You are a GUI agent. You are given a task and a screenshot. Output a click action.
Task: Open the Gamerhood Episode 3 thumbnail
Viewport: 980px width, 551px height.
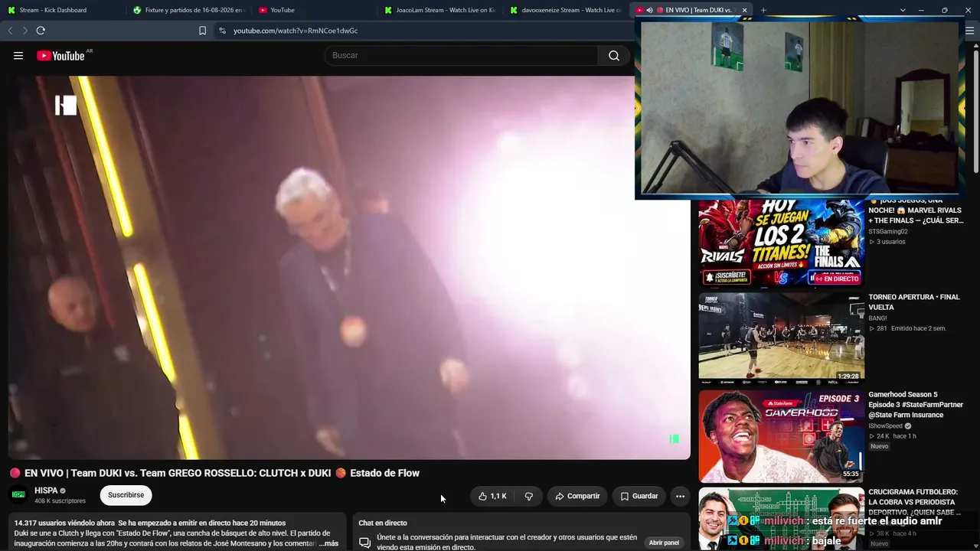point(781,435)
